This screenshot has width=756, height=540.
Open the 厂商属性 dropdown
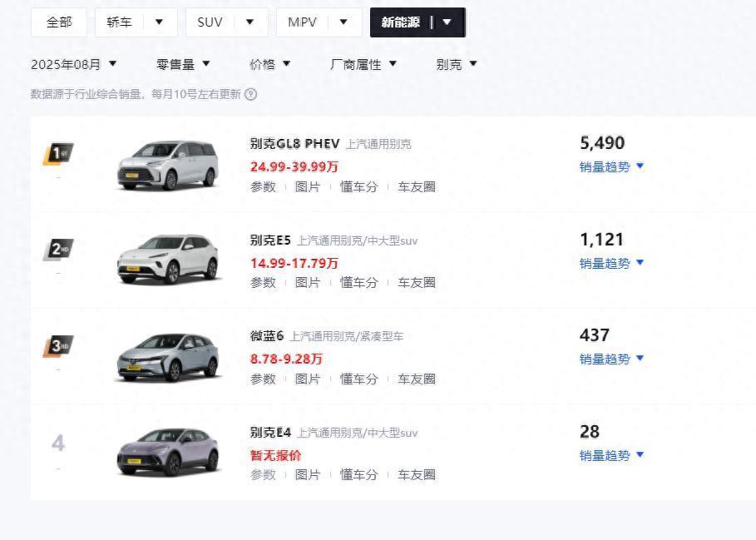click(x=363, y=64)
